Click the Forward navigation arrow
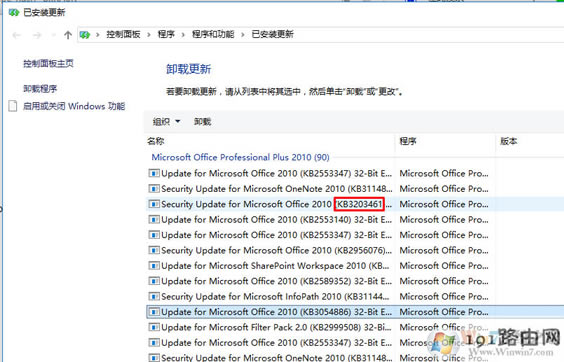This screenshot has width=564, height=362. pos(37,35)
